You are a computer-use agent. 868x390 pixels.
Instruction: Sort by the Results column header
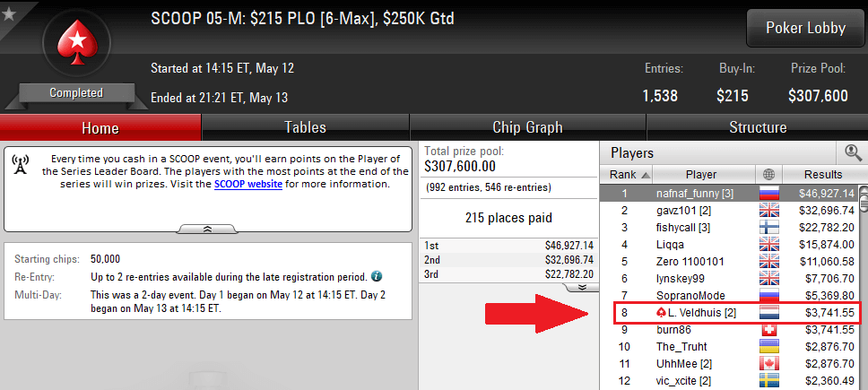point(823,174)
